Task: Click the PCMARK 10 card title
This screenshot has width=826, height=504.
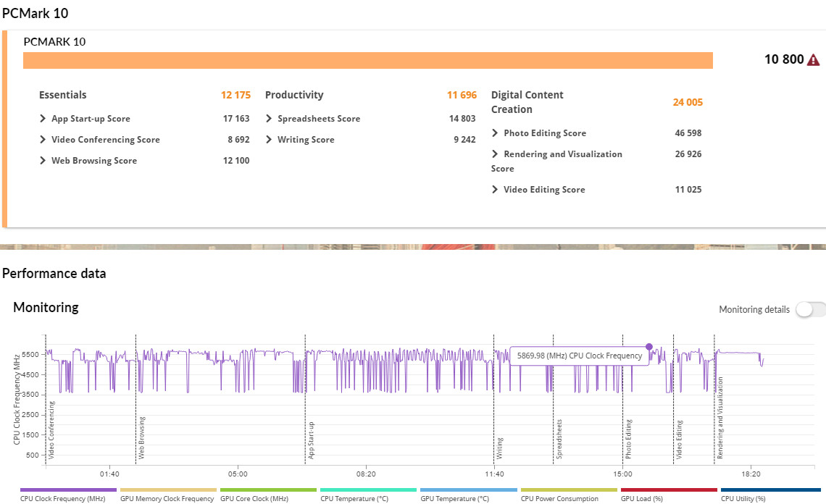Action: (54, 42)
